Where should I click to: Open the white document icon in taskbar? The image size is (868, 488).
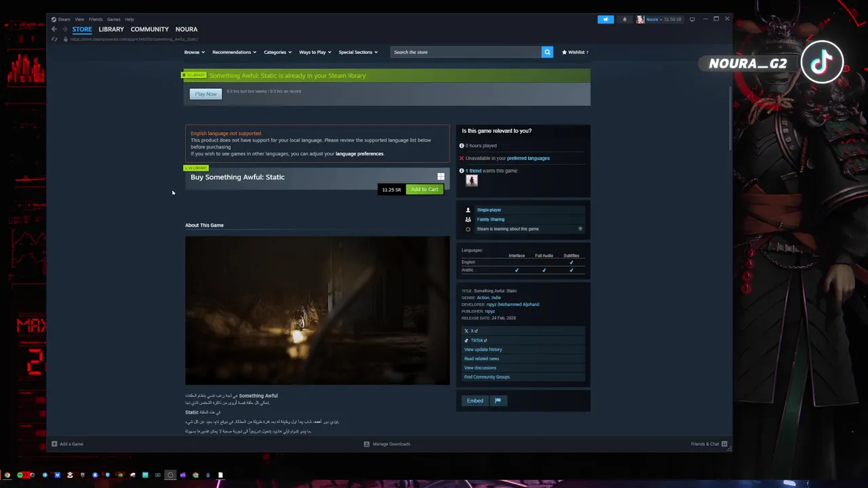tap(220, 475)
